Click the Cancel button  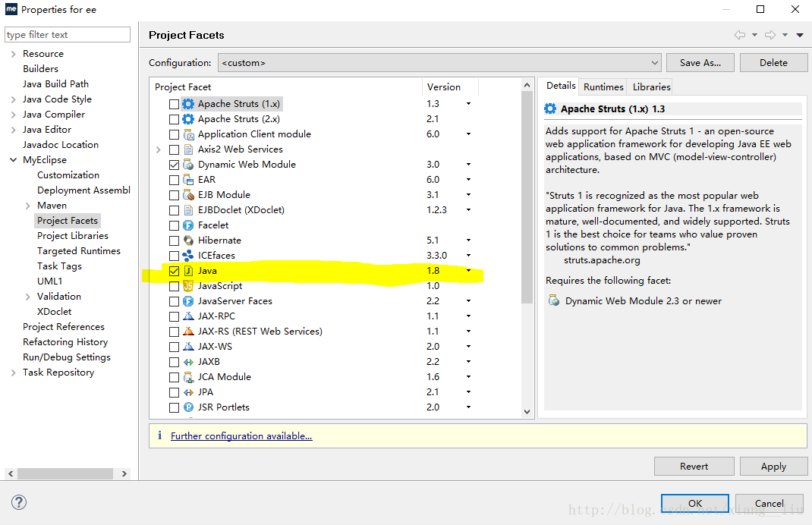click(x=769, y=503)
